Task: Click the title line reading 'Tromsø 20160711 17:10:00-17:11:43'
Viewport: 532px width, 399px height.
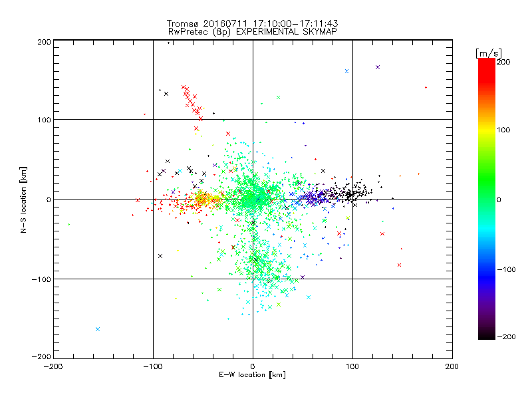Action: pyautogui.click(x=252, y=23)
